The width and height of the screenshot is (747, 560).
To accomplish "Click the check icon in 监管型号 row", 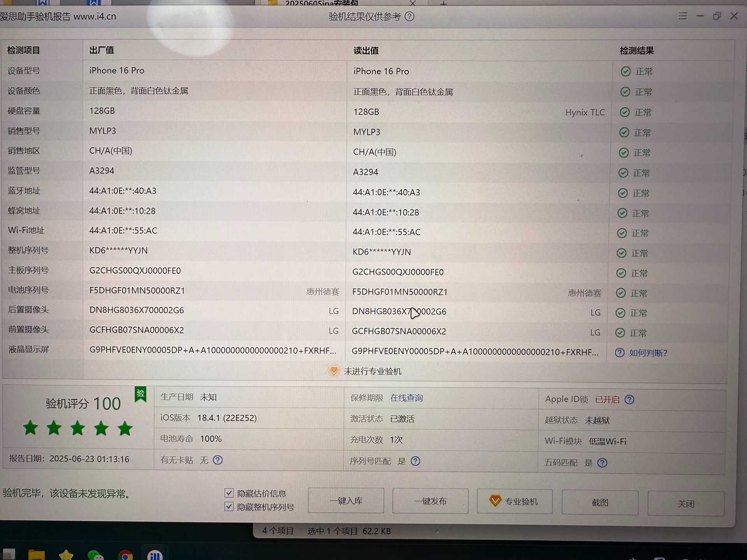I will pos(623,173).
